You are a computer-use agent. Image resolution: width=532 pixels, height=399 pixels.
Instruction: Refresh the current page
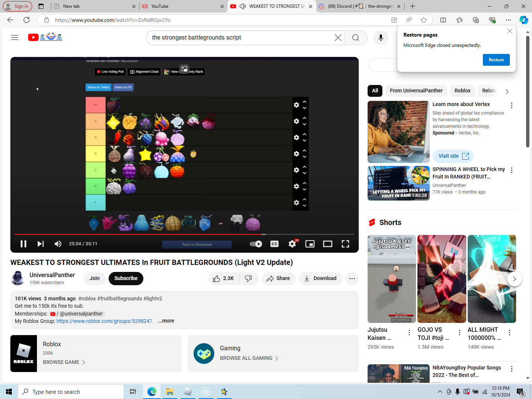click(x=27, y=20)
